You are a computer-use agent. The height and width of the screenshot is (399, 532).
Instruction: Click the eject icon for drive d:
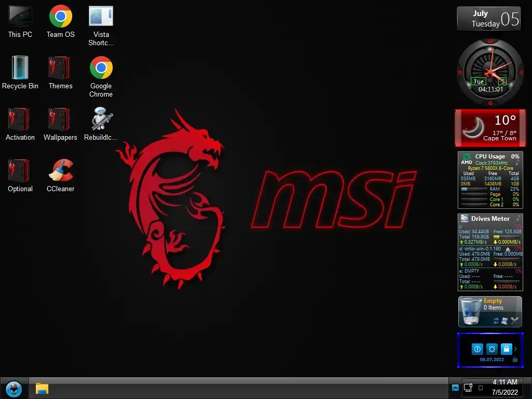pos(508,249)
